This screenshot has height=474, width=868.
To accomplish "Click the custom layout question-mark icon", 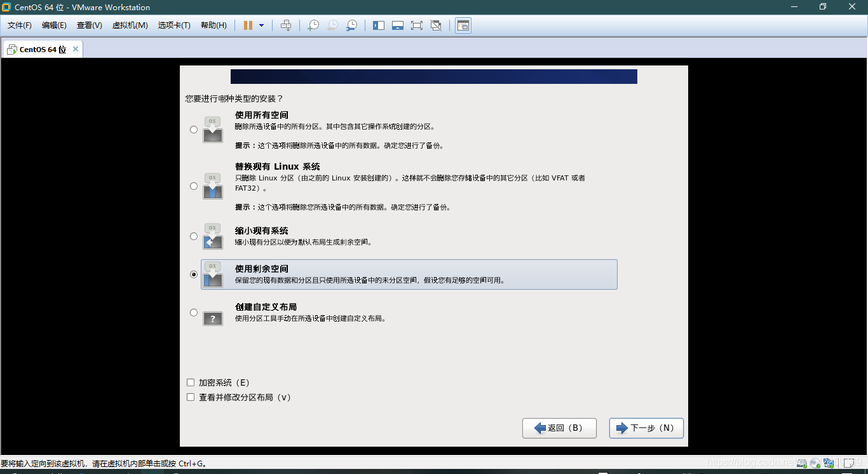I will click(213, 318).
